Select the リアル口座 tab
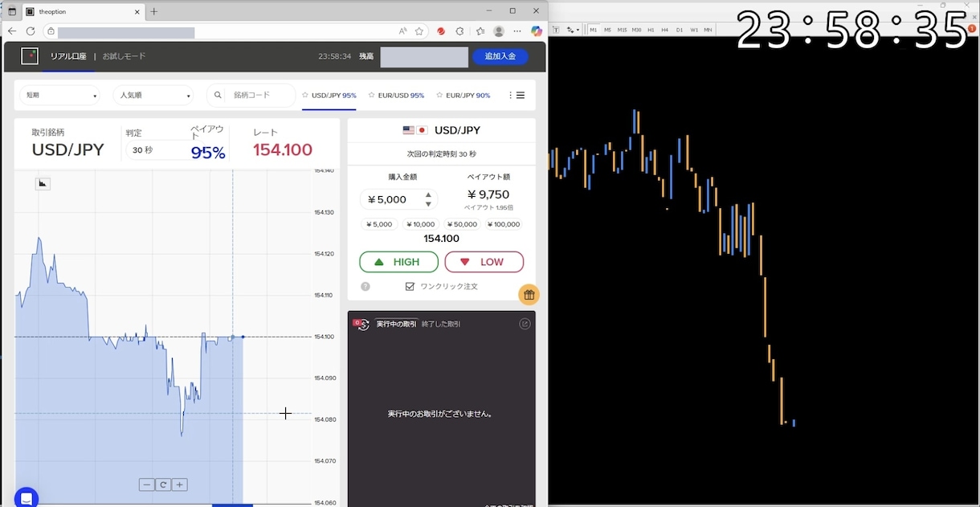The height and width of the screenshot is (507, 980). pyautogui.click(x=69, y=56)
